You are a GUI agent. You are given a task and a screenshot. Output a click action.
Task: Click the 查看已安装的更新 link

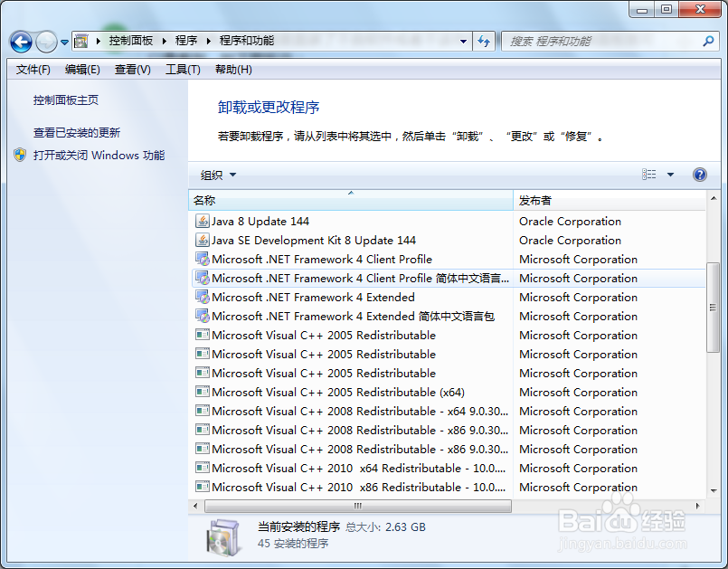click(x=77, y=133)
